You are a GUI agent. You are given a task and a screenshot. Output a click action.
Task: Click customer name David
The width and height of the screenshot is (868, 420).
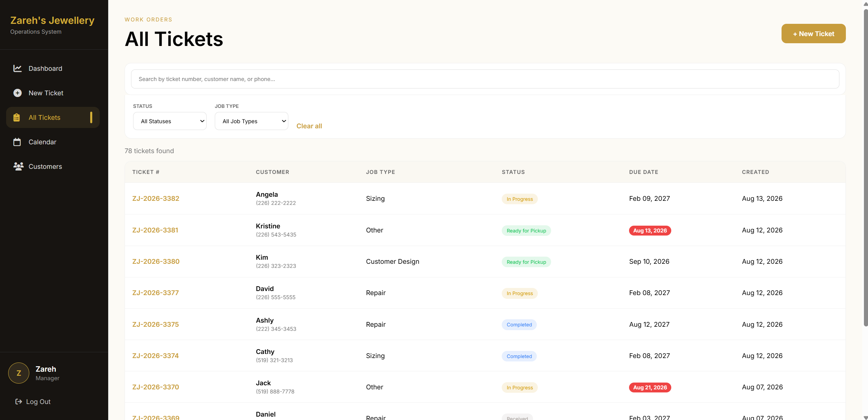pyautogui.click(x=264, y=289)
